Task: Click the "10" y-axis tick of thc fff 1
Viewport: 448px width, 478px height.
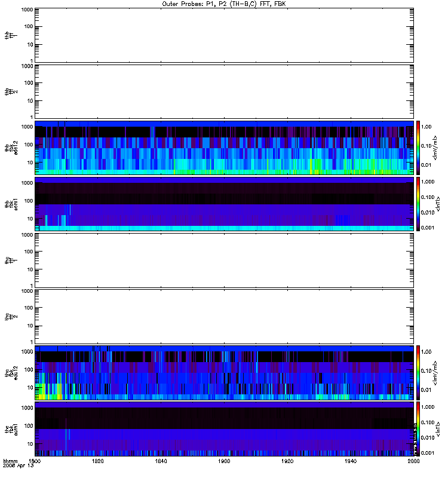Action: point(30,269)
